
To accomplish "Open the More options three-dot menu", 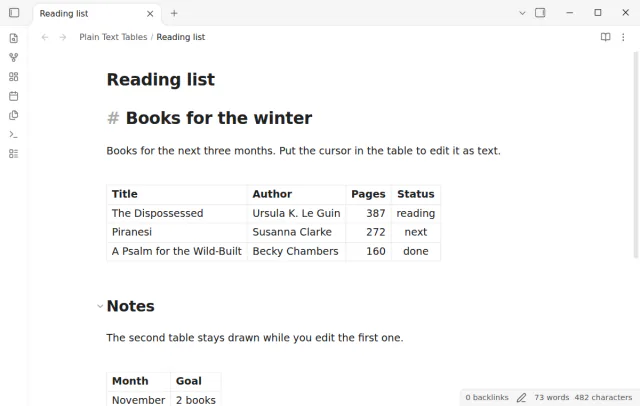I will tap(623, 37).
